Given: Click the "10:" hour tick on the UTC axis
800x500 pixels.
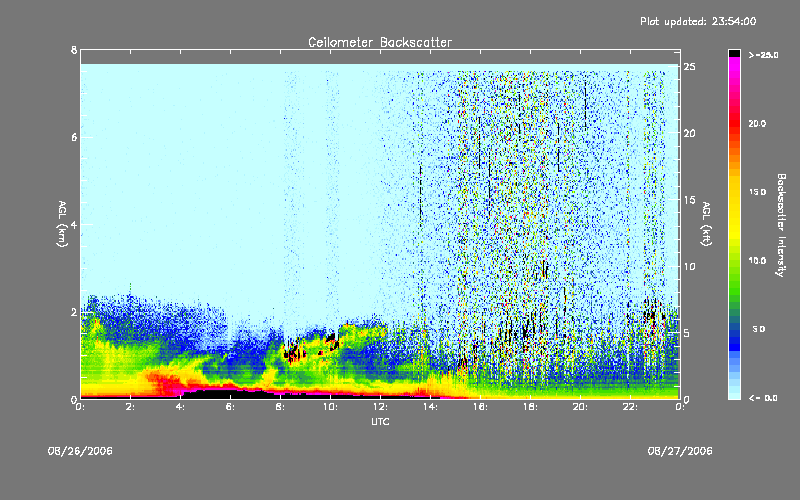Looking at the screenshot, I should [x=330, y=407].
